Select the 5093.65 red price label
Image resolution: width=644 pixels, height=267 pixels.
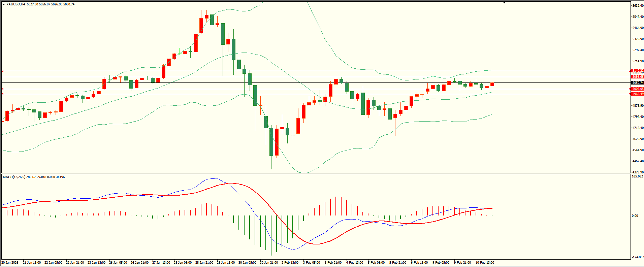[637, 77]
